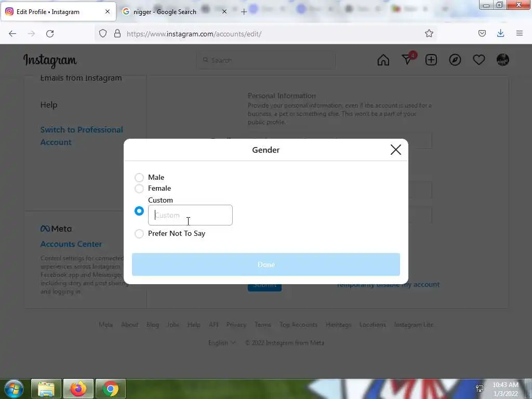
Task: Click the Meta logo in sidebar
Action: pos(56,229)
